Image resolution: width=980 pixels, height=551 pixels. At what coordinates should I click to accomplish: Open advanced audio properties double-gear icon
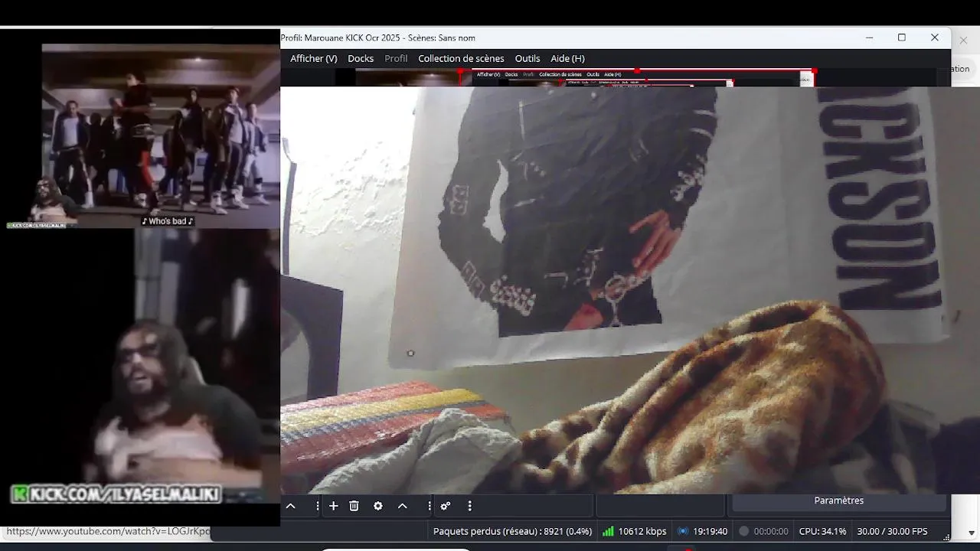tap(445, 506)
